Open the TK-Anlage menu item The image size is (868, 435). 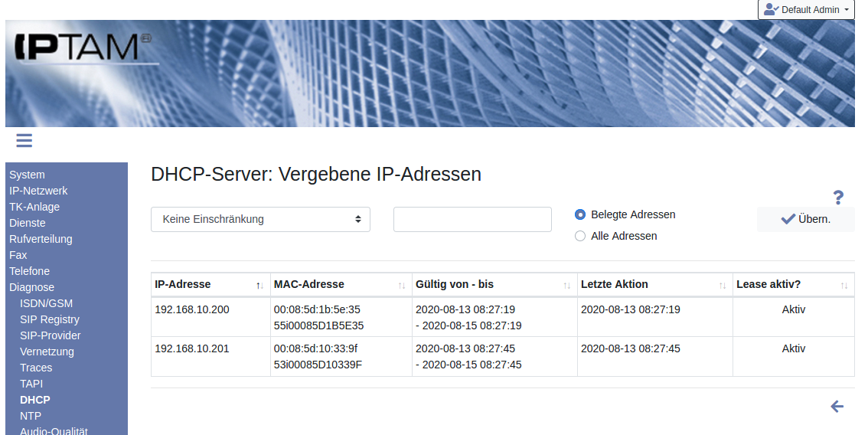point(34,207)
